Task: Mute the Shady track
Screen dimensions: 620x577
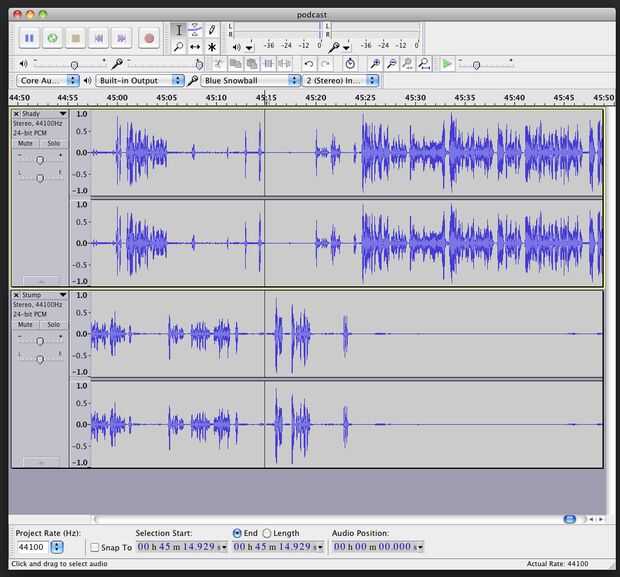Action: point(26,143)
